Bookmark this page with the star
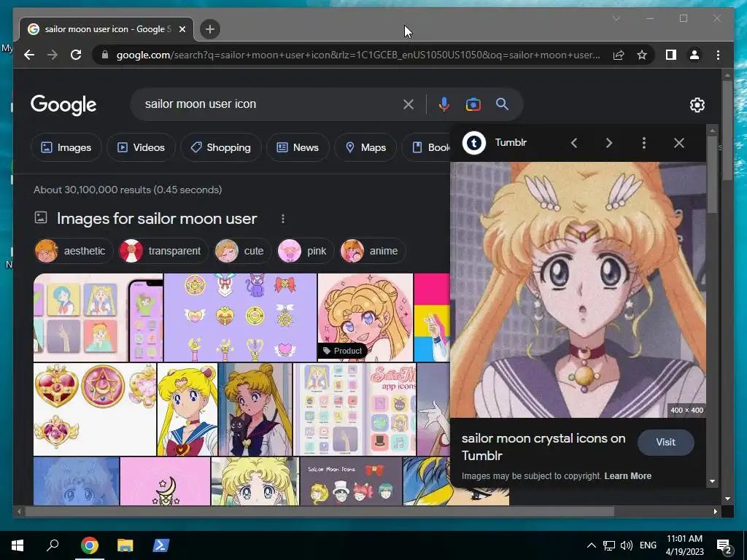Image resolution: width=747 pixels, height=560 pixels. point(642,55)
